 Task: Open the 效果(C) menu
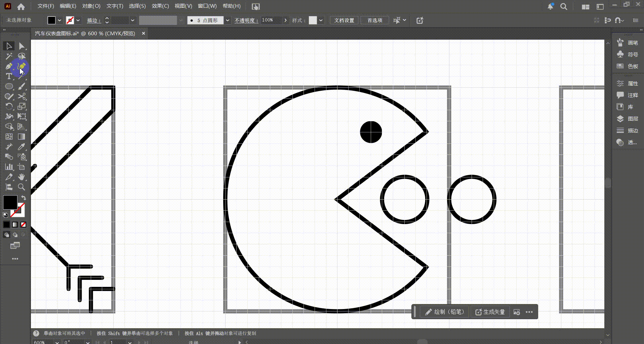(160, 6)
